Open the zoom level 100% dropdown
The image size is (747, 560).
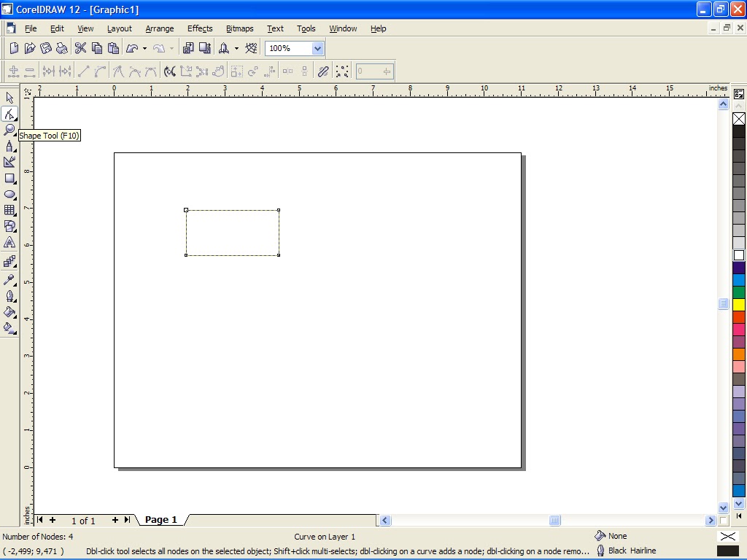tap(317, 48)
